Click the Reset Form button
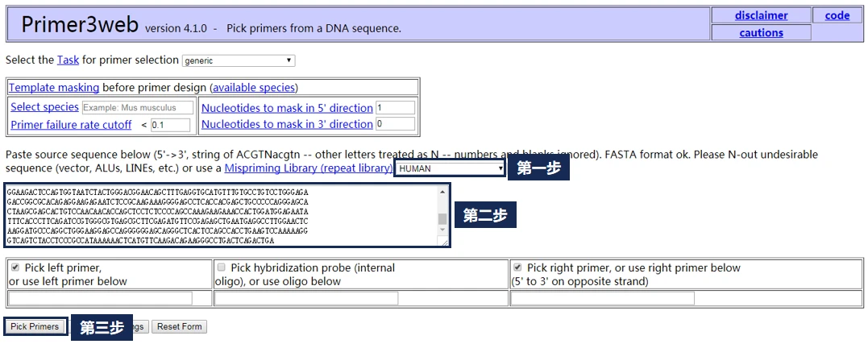Viewport: 868px width, 344px height. tap(179, 326)
